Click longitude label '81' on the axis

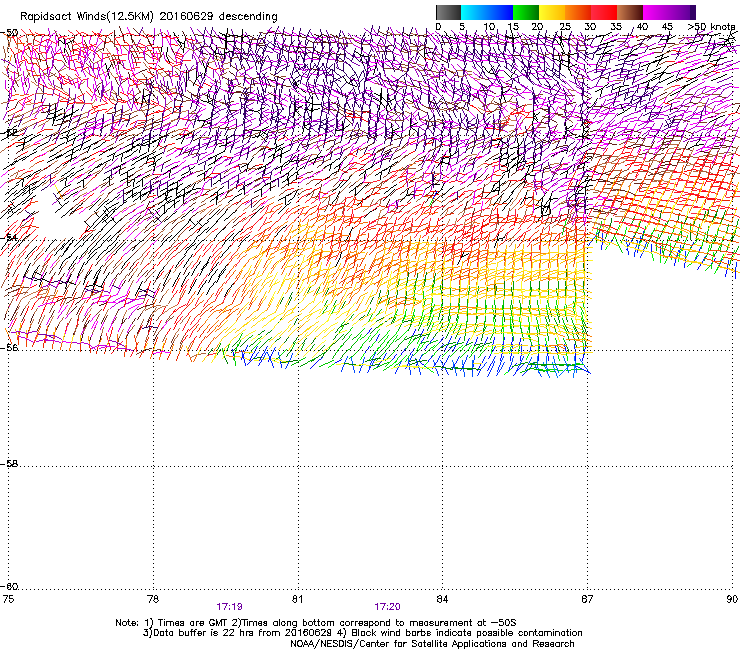(x=297, y=599)
